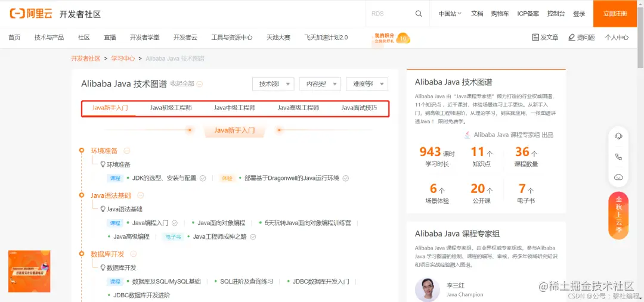Open the 难度等级 dropdown

pos(367,84)
